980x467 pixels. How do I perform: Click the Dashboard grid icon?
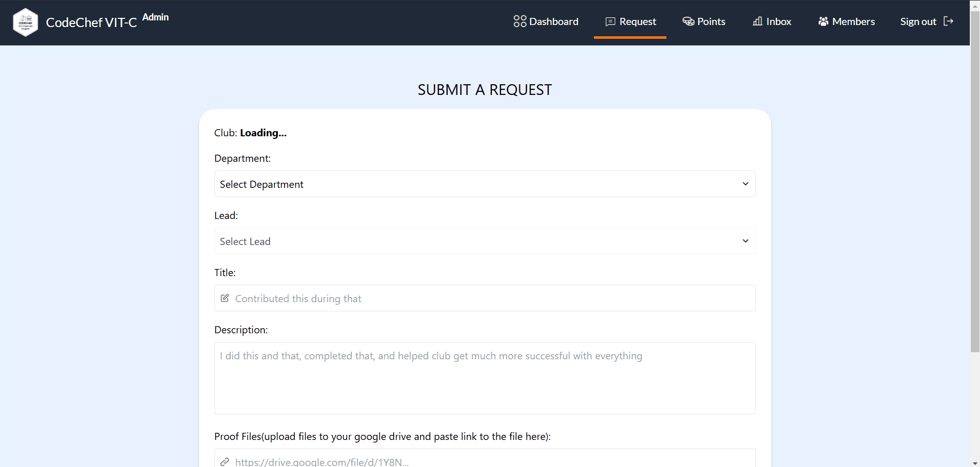point(520,21)
